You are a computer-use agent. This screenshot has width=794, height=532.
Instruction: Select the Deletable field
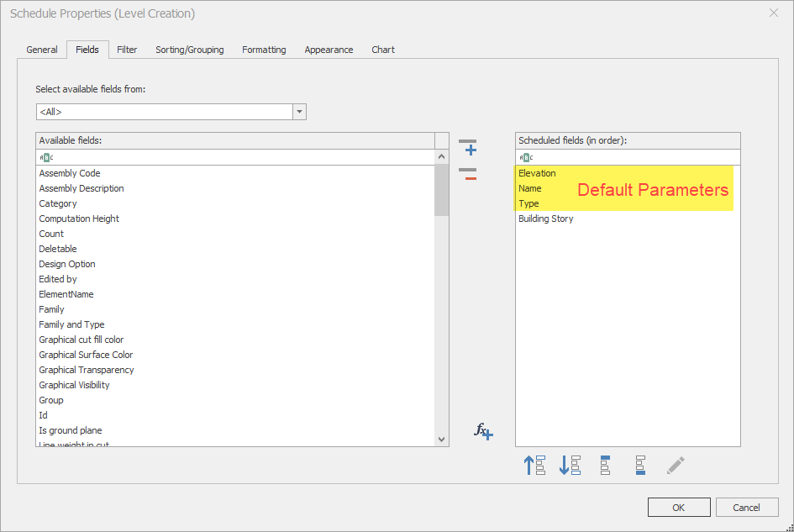[235, 249]
